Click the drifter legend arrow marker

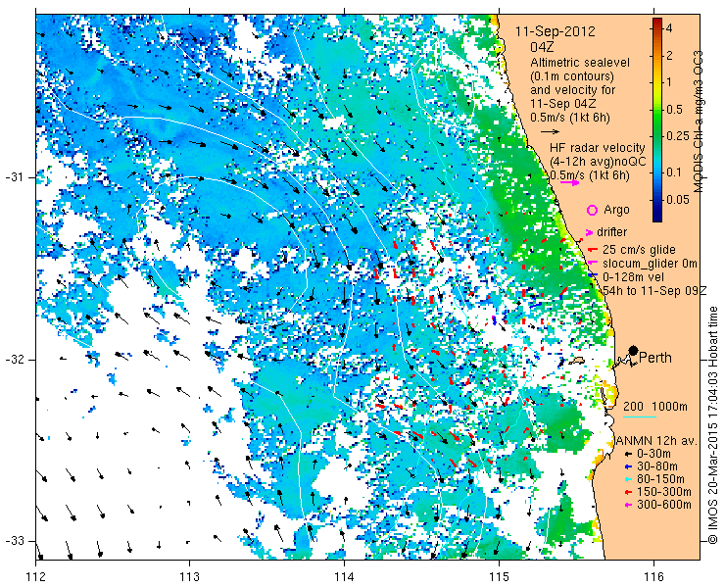click(590, 232)
